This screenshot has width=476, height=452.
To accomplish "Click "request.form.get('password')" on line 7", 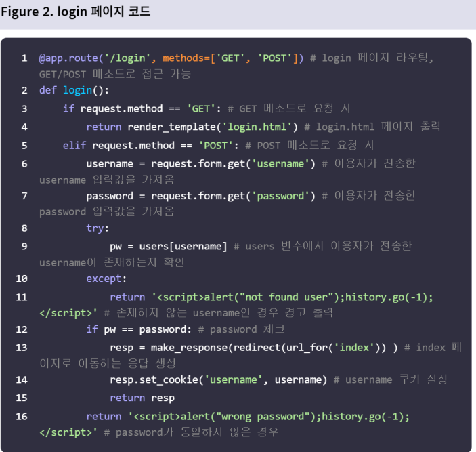I will coord(233,197).
